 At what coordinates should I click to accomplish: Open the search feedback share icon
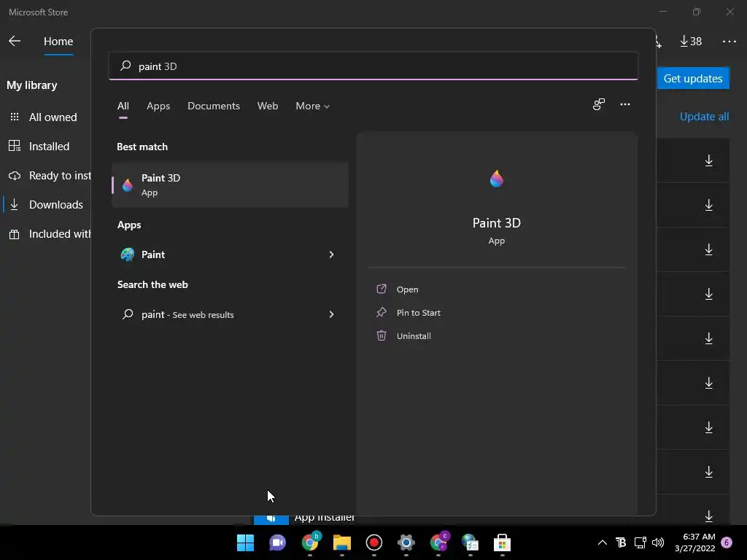(598, 104)
